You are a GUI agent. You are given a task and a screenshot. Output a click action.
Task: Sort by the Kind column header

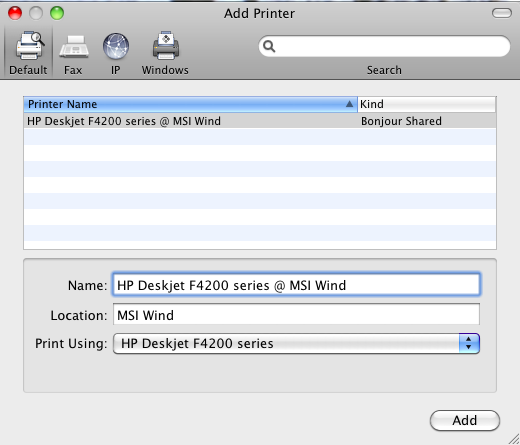(x=427, y=104)
